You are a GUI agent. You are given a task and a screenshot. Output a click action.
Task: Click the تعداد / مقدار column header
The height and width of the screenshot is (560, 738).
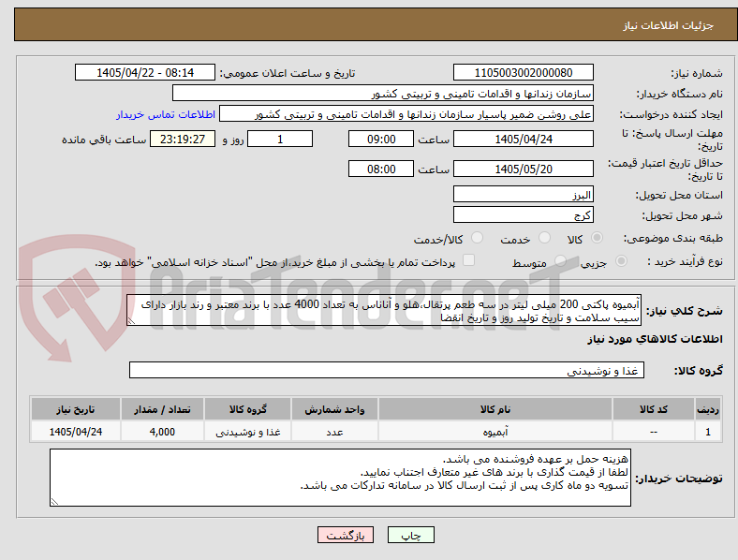tap(162, 409)
